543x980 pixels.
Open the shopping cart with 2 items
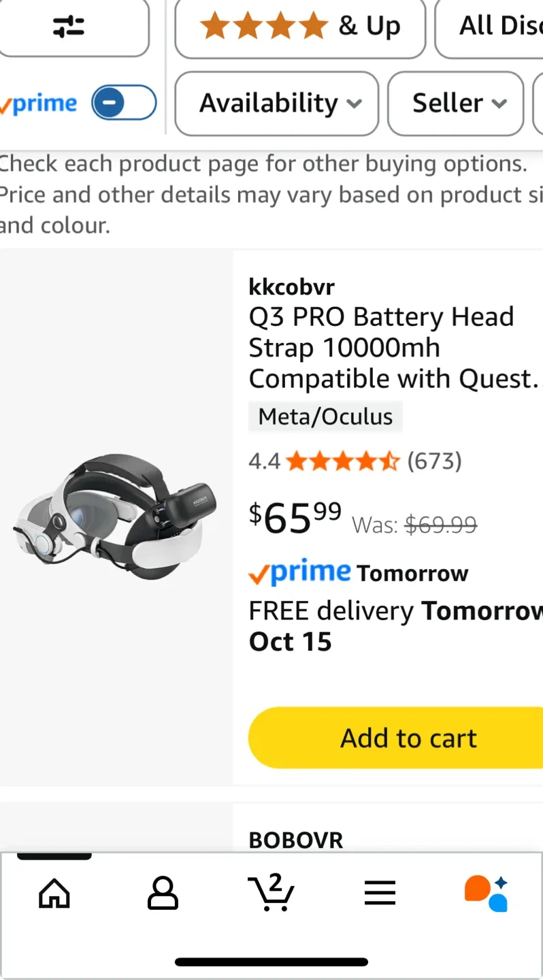pyautogui.click(x=271, y=893)
